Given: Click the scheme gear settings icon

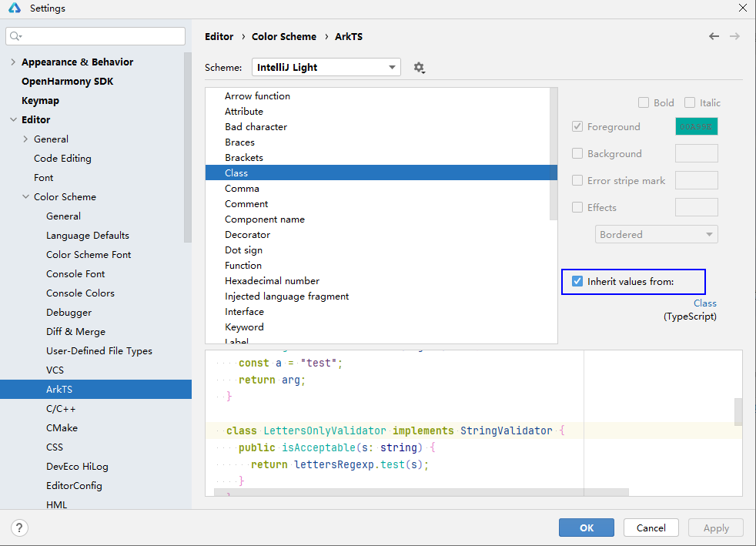Looking at the screenshot, I should tap(419, 68).
